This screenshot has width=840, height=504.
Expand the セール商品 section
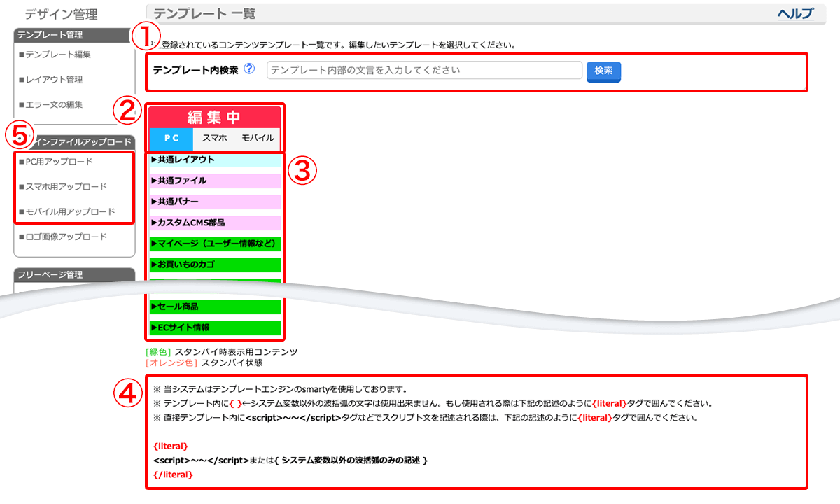[x=215, y=307]
